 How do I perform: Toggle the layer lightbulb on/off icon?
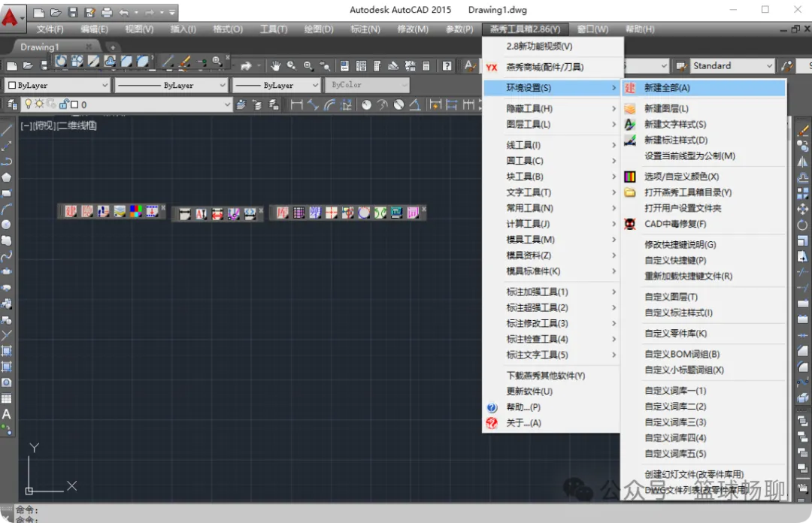(29, 104)
